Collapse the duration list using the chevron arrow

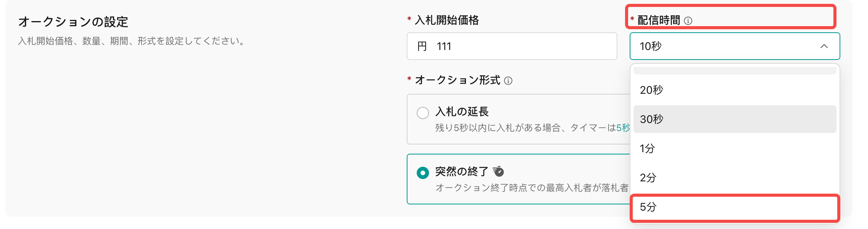(824, 46)
